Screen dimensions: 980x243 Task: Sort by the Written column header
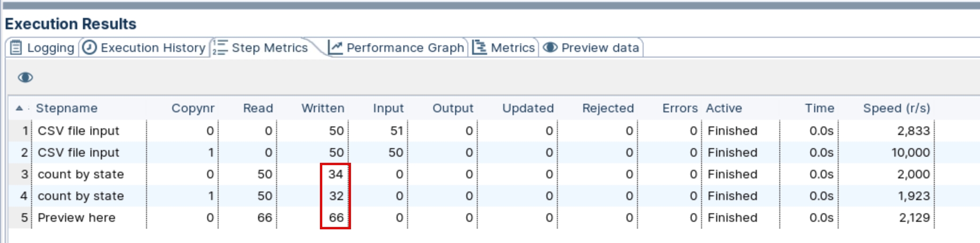323,108
